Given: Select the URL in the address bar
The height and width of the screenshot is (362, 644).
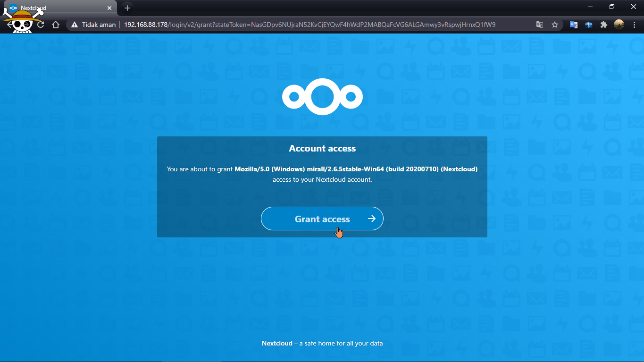Looking at the screenshot, I should (309, 25).
